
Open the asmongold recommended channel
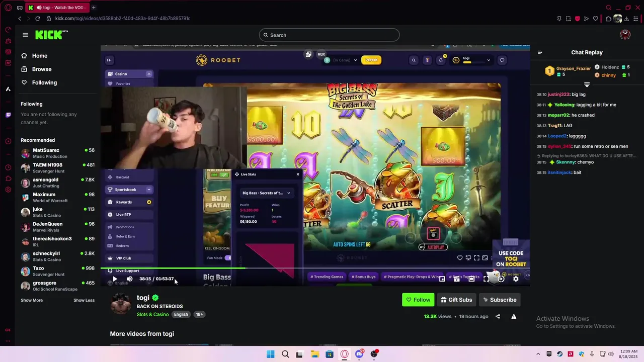coord(57,183)
